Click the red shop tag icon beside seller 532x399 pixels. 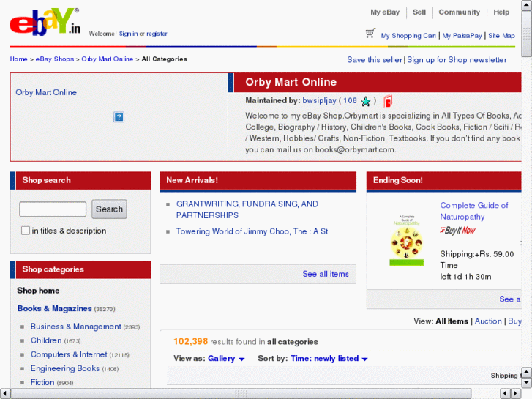[x=388, y=101]
